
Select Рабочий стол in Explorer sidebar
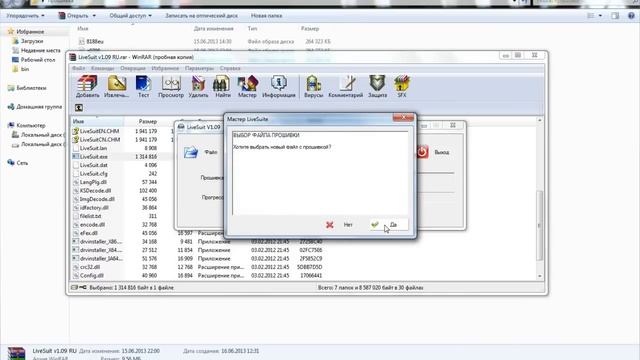tap(38, 60)
